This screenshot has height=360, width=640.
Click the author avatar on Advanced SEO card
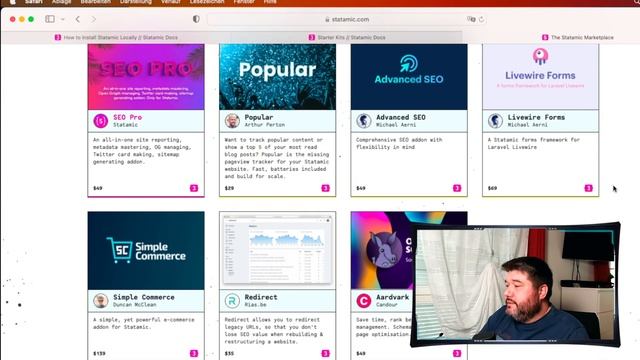364,121
